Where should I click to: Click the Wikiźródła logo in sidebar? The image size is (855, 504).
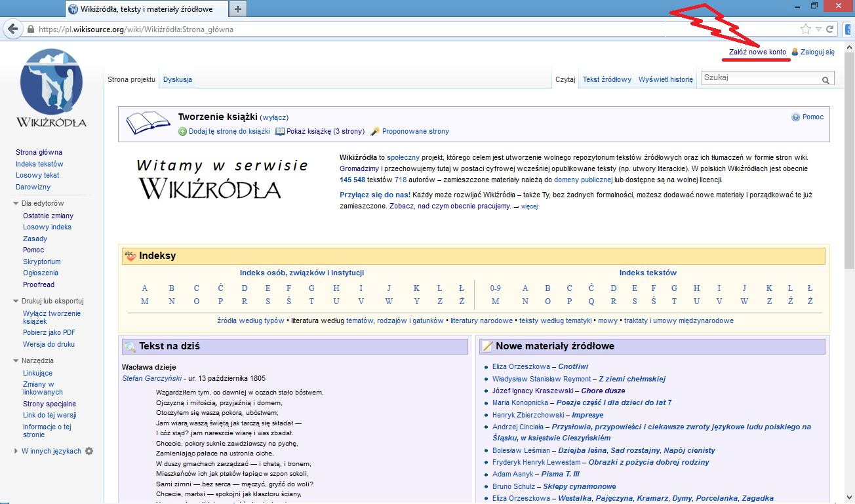pos(52,88)
